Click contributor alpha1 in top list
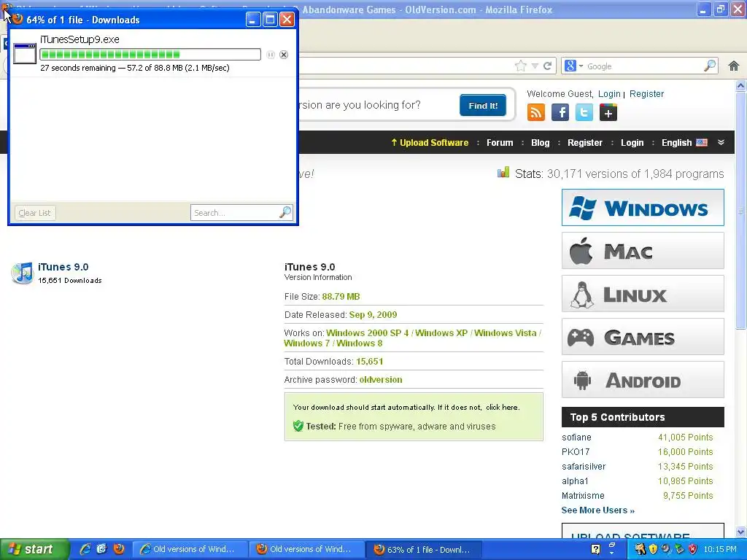The height and width of the screenshot is (560, 747). 575,481
